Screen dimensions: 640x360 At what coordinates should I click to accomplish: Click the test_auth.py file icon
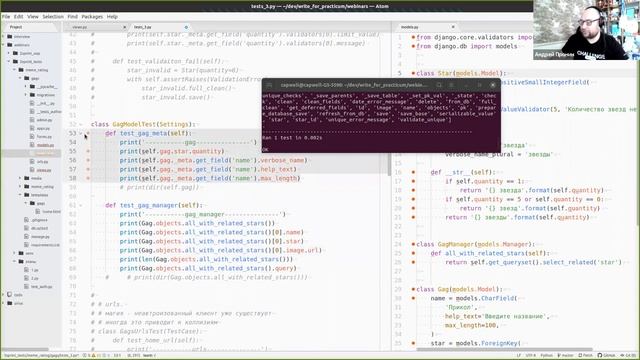tap(27, 287)
